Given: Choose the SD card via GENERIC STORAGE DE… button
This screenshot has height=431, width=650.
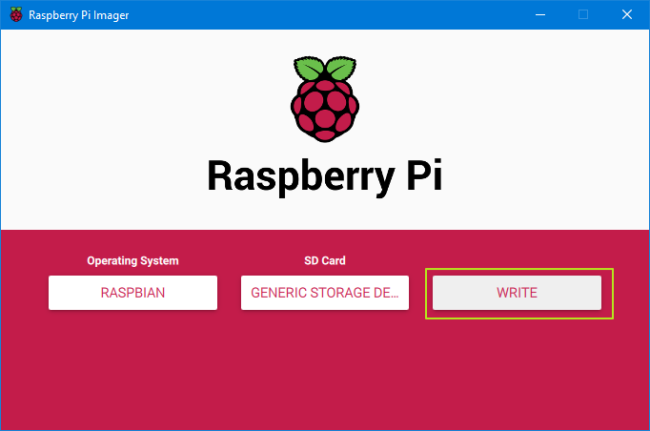Looking at the screenshot, I should pos(325,293).
